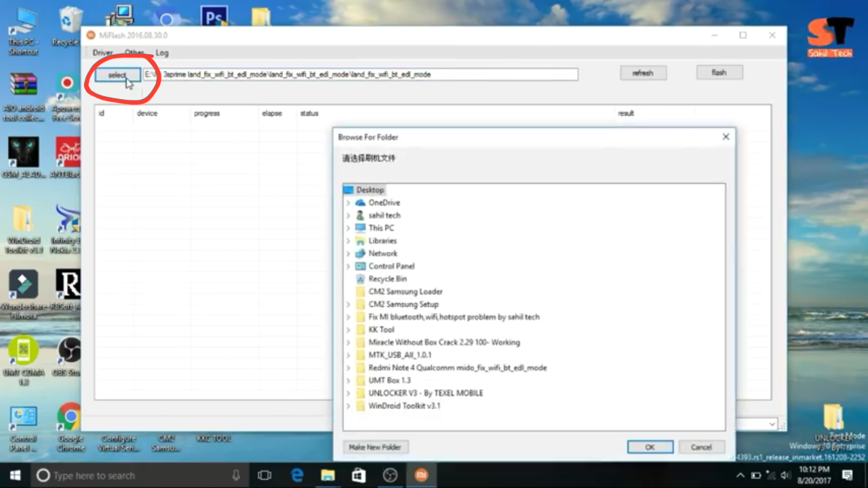Open the Log menu in MiFlash
Image resolution: width=868 pixels, height=488 pixels.
162,53
